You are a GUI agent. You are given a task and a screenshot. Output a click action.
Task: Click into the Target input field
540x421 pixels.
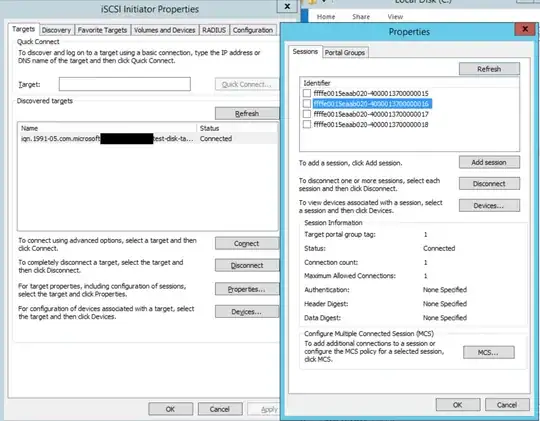point(125,84)
